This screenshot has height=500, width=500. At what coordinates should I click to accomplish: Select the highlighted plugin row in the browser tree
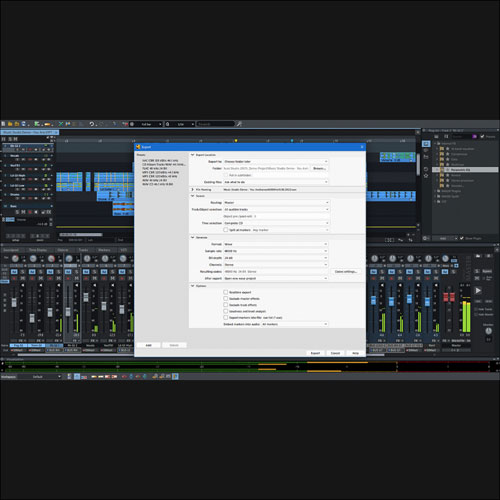point(465,170)
